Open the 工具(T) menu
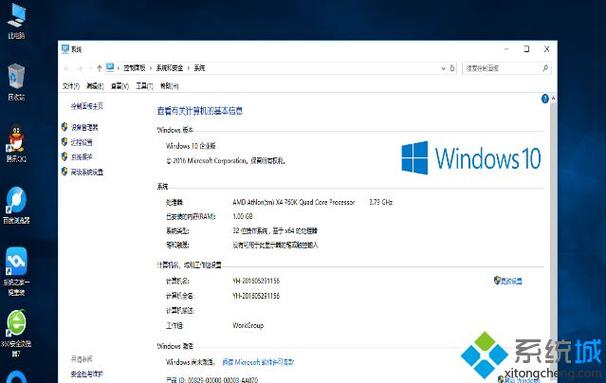 pyautogui.click(x=145, y=86)
